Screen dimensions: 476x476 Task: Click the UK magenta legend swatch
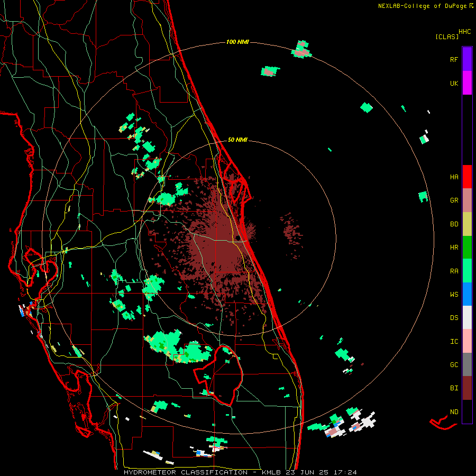[467, 83]
